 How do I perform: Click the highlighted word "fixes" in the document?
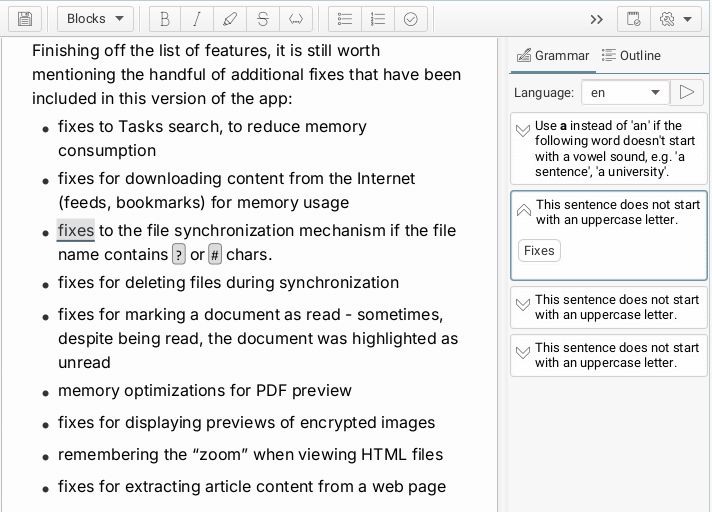(x=76, y=231)
